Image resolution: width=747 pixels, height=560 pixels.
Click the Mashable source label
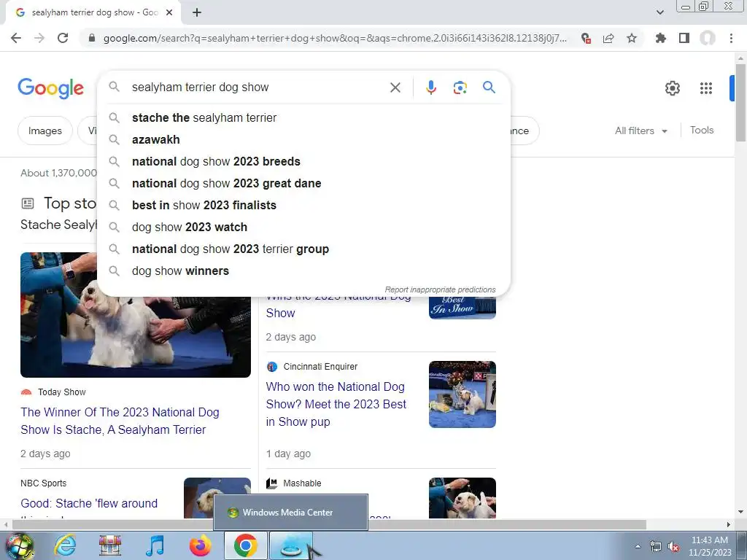[302, 483]
